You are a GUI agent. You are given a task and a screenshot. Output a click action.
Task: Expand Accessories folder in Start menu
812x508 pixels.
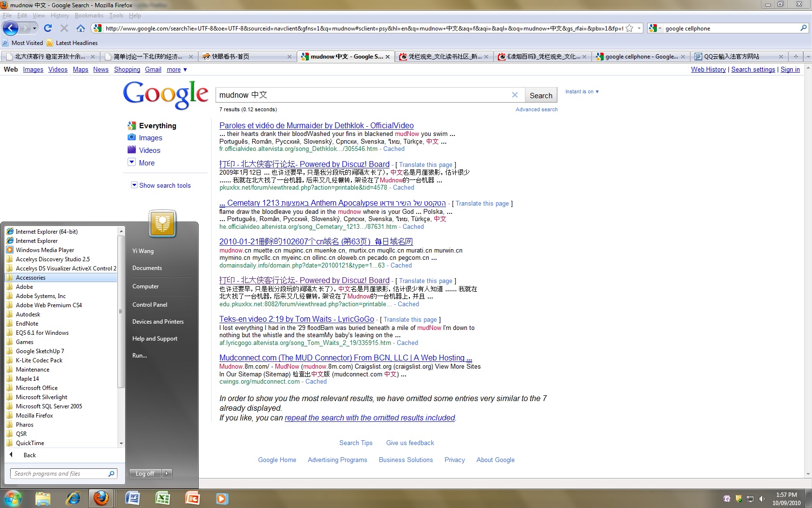pyautogui.click(x=61, y=278)
